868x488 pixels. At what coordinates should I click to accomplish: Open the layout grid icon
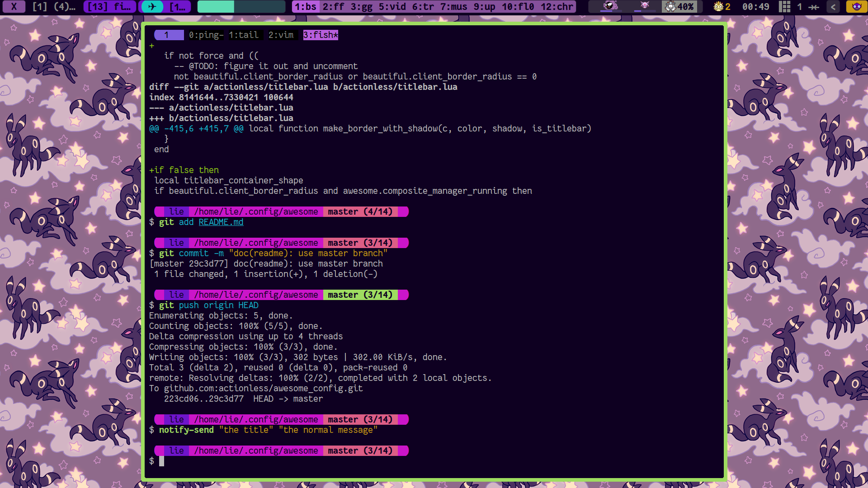click(785, 6)
